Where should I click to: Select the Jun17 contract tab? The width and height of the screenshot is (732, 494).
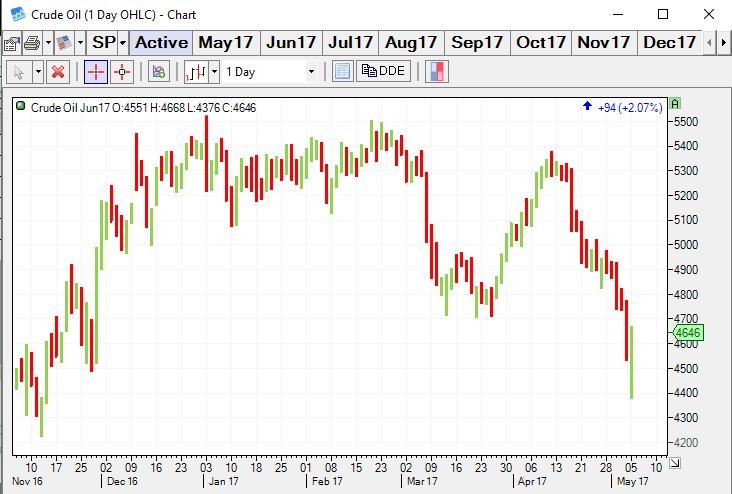[x=291, y=43]
